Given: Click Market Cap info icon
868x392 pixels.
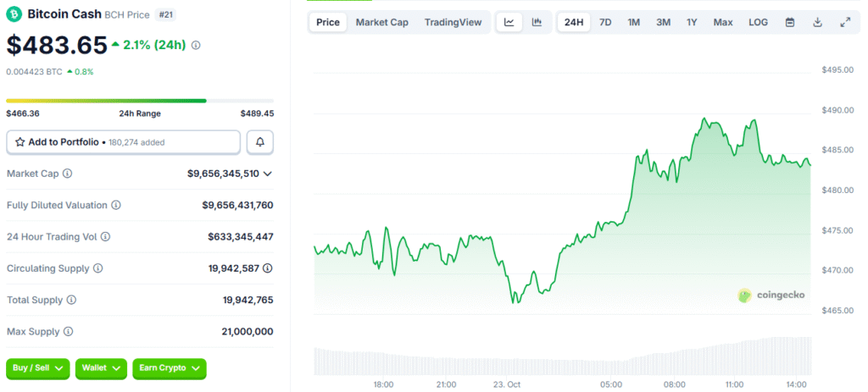Looking at the screenshot, I should [x=68, y=174].
